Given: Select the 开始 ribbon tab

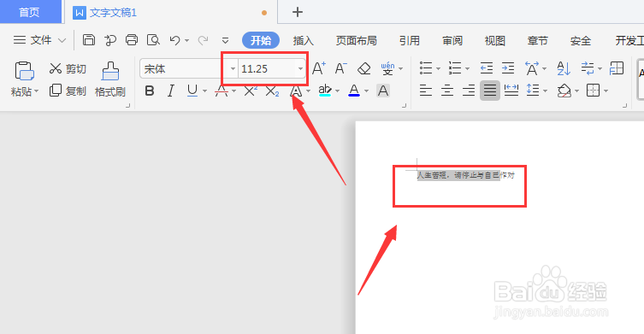Looking at the screenshot, I should click(261, 40).
